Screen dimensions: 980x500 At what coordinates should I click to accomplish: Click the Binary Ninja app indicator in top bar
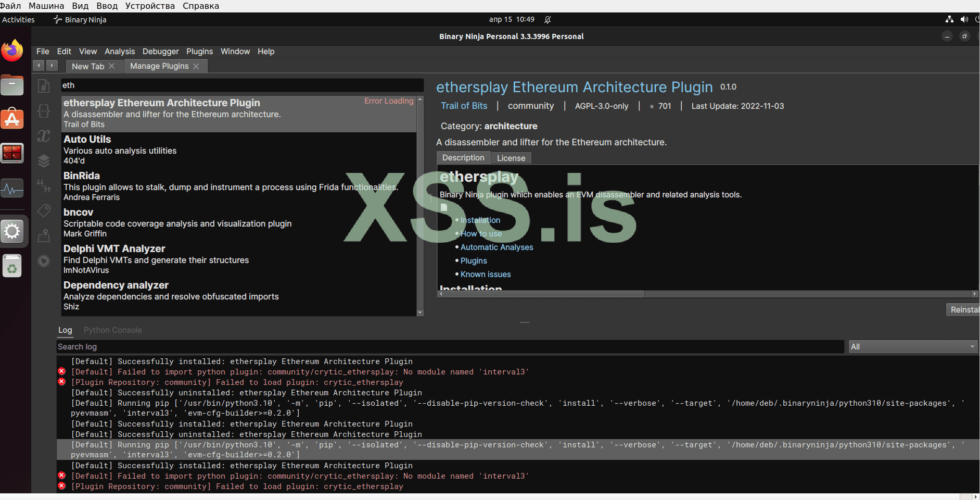80,20
